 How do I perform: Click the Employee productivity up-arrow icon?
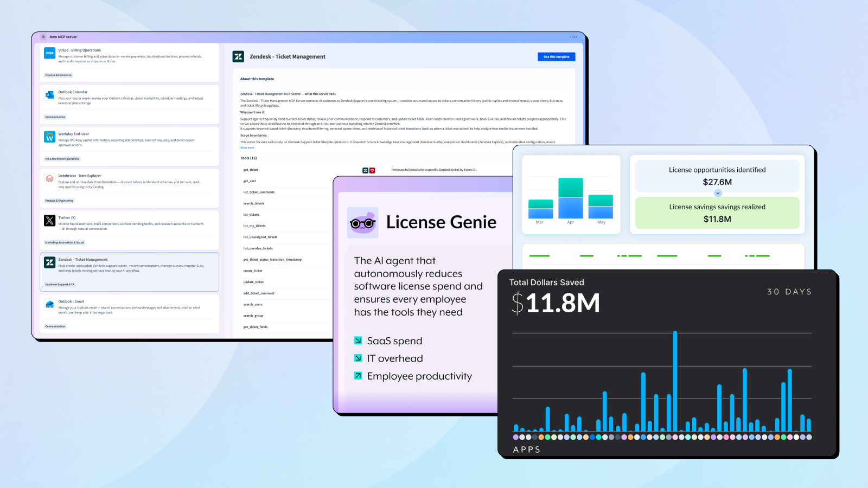pos(358,376)
